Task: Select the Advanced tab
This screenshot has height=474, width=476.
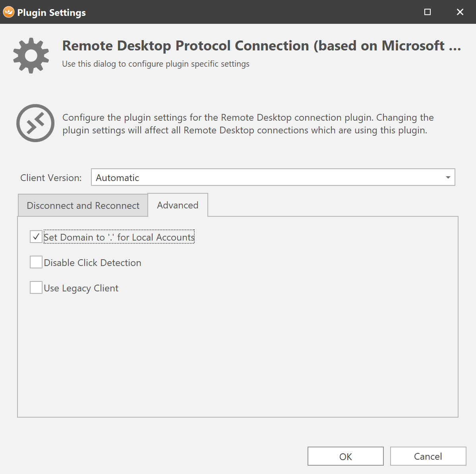Action: (178, 205)
